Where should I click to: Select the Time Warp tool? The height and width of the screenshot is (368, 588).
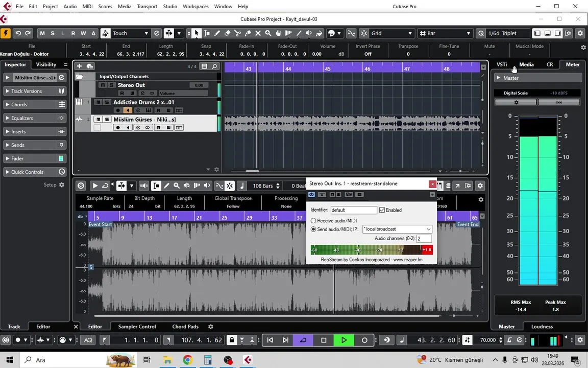point(288,33)
